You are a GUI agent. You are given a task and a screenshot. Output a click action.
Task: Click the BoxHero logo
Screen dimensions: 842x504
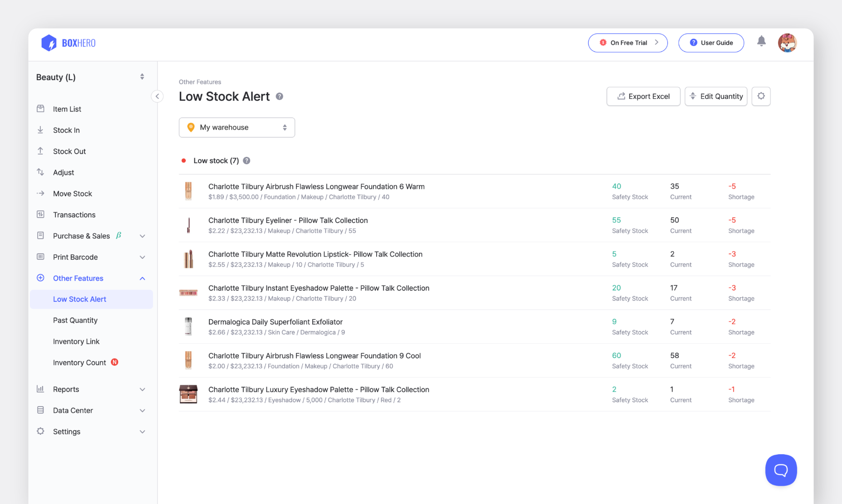68,43
